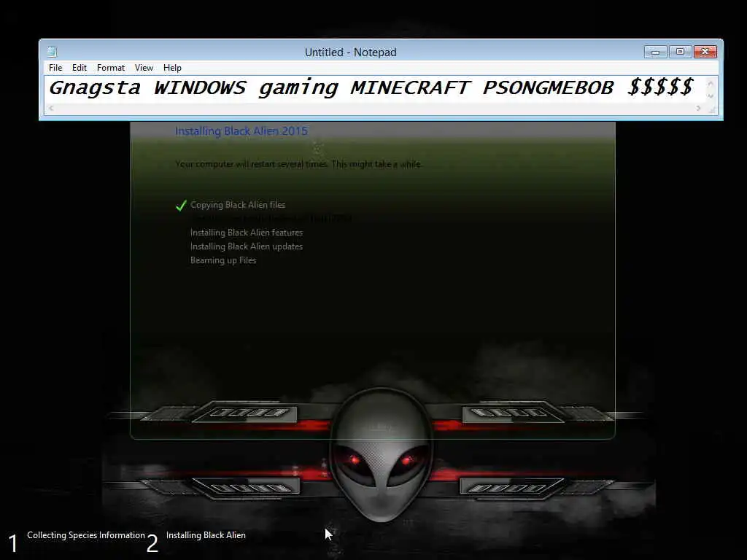Click inside the Notepad text area
The height and width of the screenshot is (560, 747).
376,90
